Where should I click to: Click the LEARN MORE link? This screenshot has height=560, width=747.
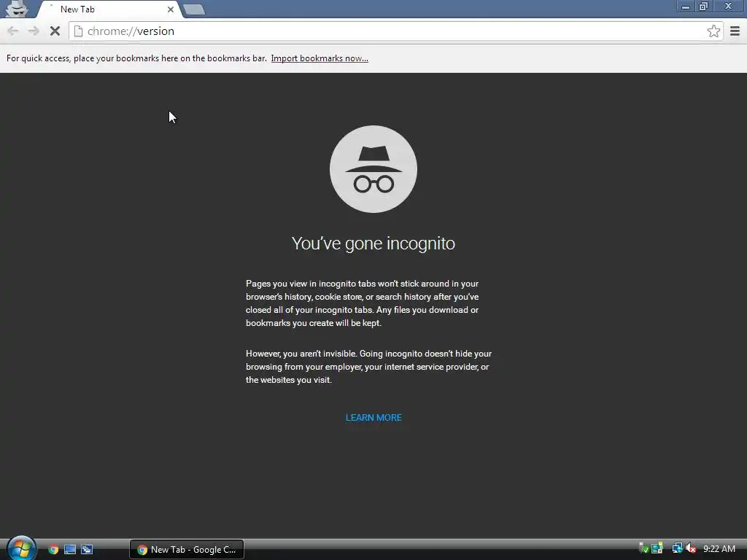[x=373, y=418]
